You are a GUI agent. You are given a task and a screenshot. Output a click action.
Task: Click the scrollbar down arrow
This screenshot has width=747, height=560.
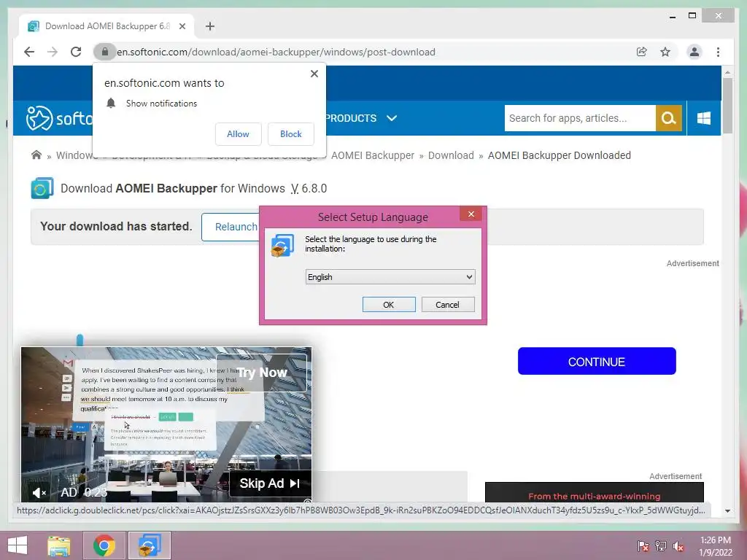coord(727,511)
